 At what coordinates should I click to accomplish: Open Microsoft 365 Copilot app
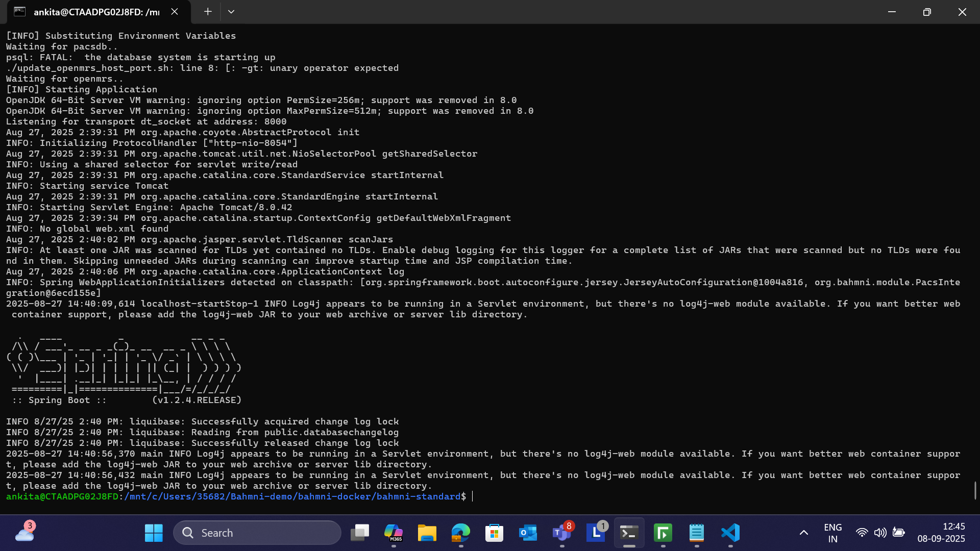393,533
